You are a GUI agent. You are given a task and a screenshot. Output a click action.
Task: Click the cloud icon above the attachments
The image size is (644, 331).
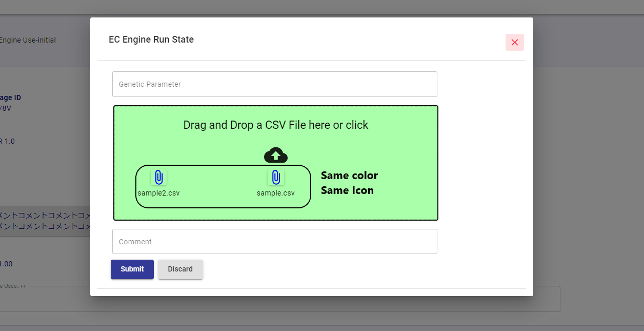pyautogui.click(x=276, y=155)
